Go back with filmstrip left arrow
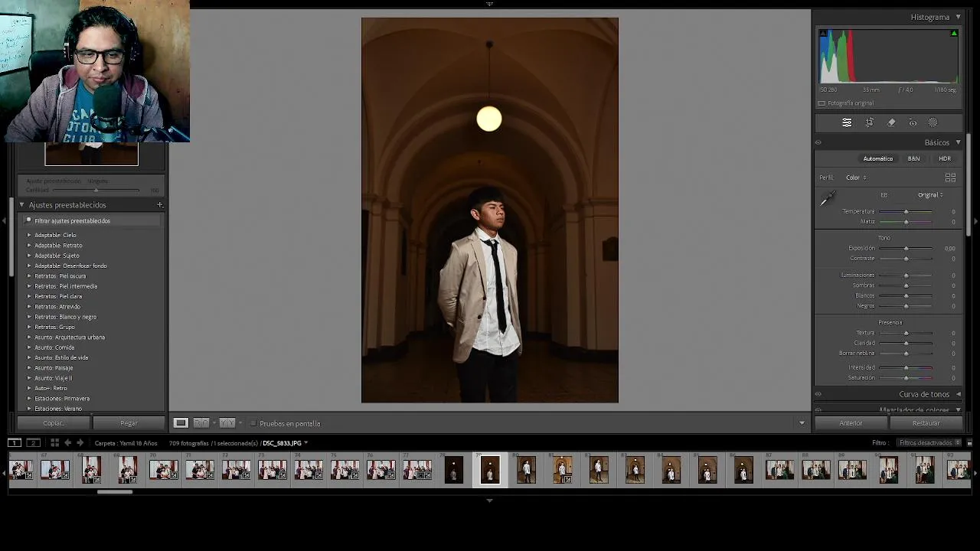Screen dimensions: 980x551 click(67, 443)
